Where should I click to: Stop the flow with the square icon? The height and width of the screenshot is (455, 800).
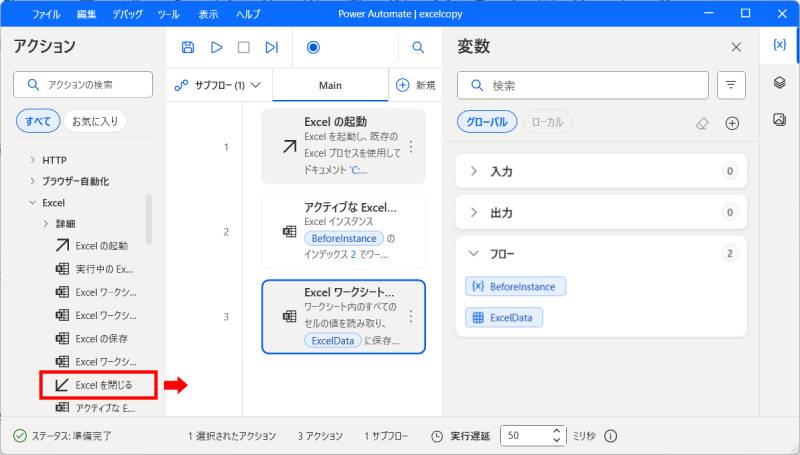244,47
